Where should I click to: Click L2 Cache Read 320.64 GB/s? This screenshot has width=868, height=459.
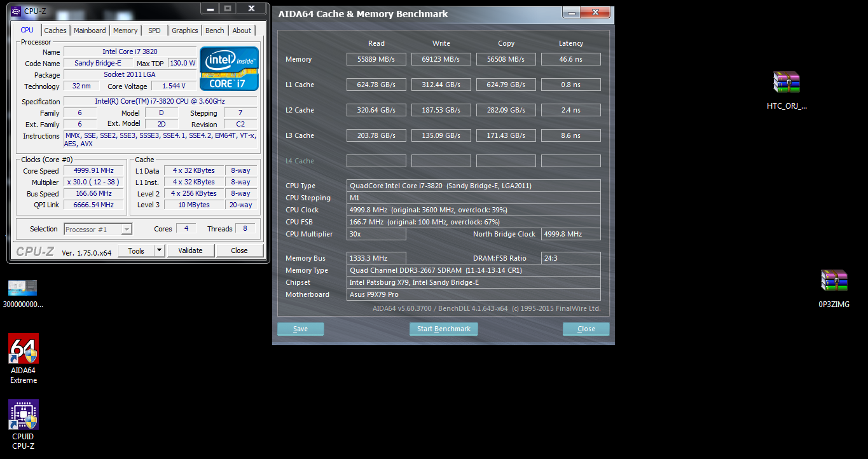point(376,110)
